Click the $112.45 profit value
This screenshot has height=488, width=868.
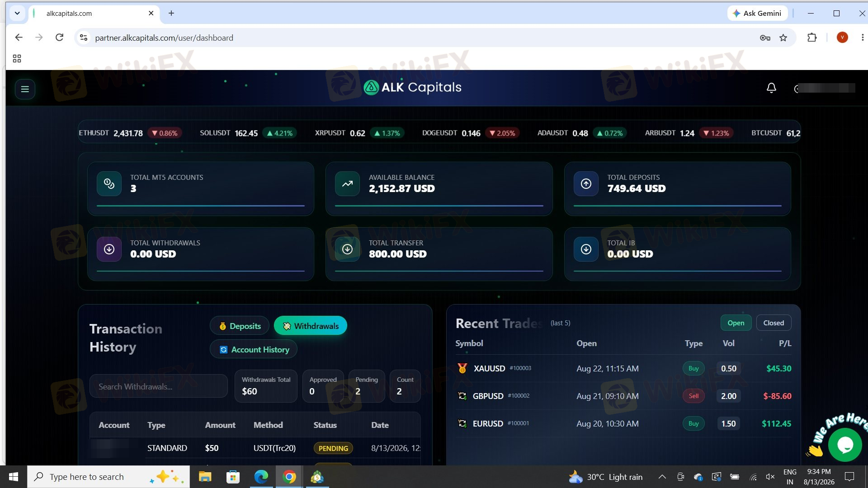(x=776, y=423)
